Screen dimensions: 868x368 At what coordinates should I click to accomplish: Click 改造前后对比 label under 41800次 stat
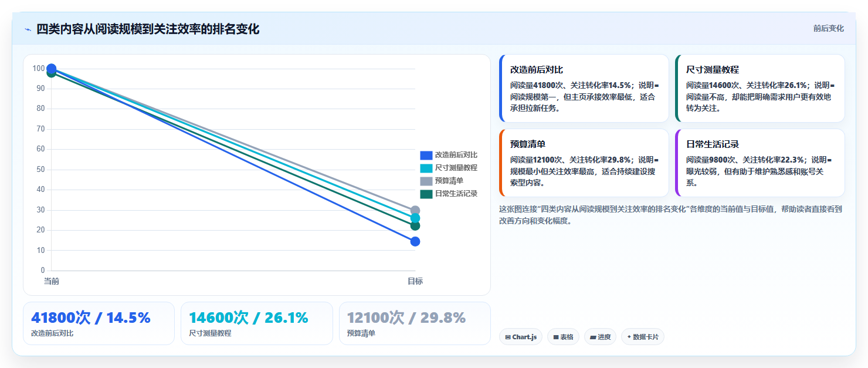click(x=52, y=333)
